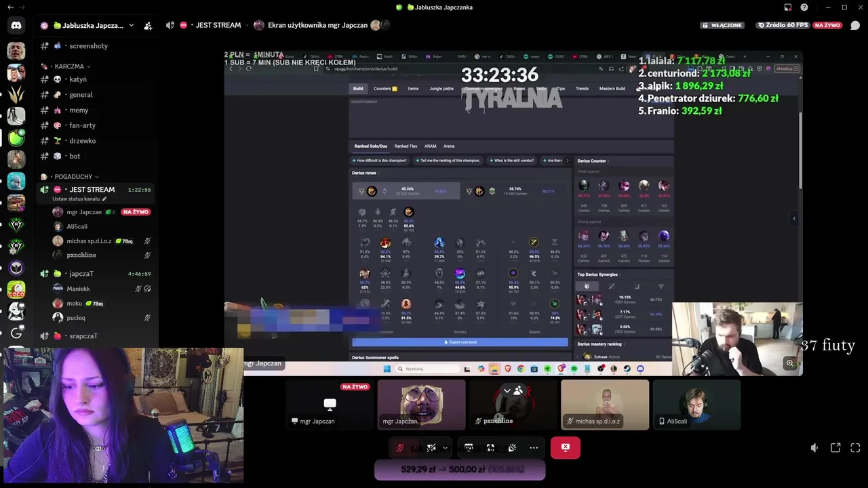Open Jabłuszka Japczanka server dropdown menu
Image resolution: width=868 pixels, height=488 pixels.
pyautogui.click(x=131, y=26)
